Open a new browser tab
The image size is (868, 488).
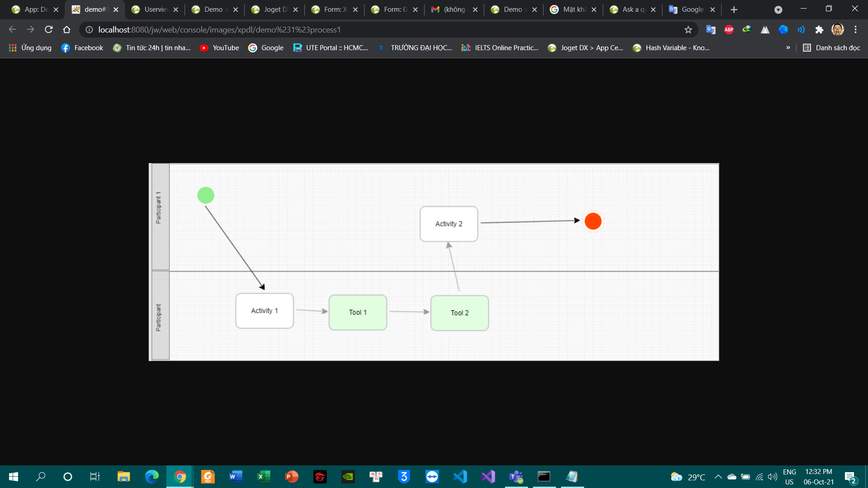click(x=734, y=9)
